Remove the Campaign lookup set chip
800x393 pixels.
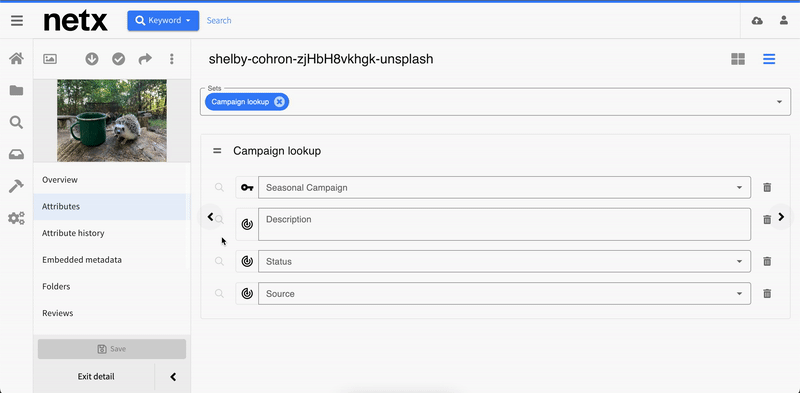(279, 102)
